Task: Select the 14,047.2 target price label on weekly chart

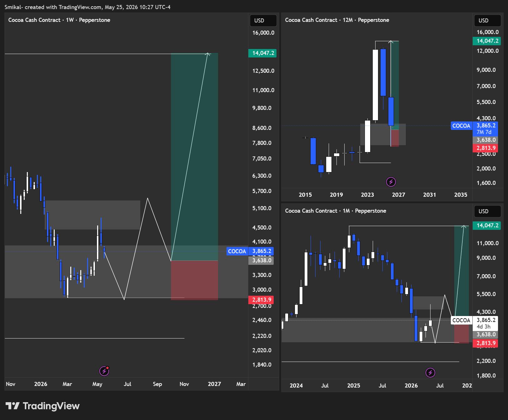Action: click(x=262, y=53)
